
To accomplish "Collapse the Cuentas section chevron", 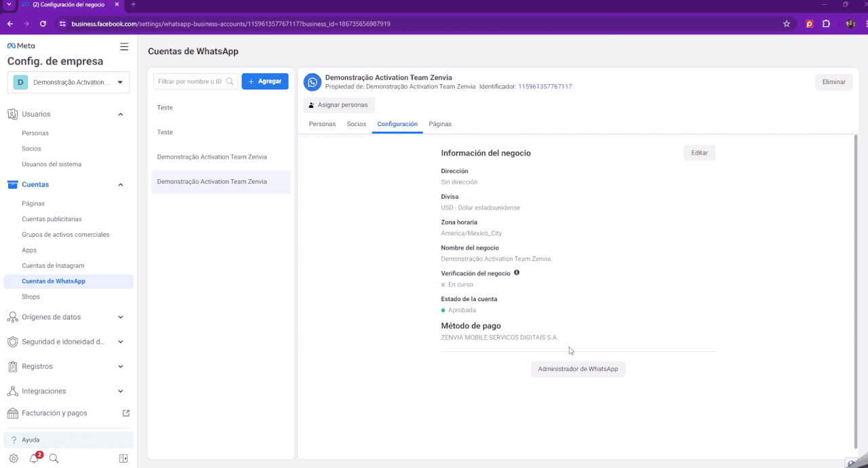I will pyautogui.click(x=121, y=184).
